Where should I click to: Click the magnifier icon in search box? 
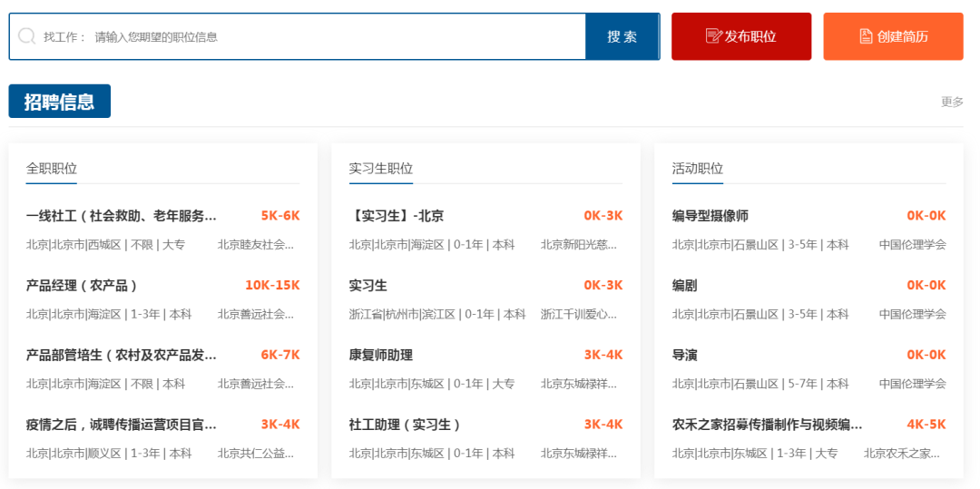[x=27, y=36]
